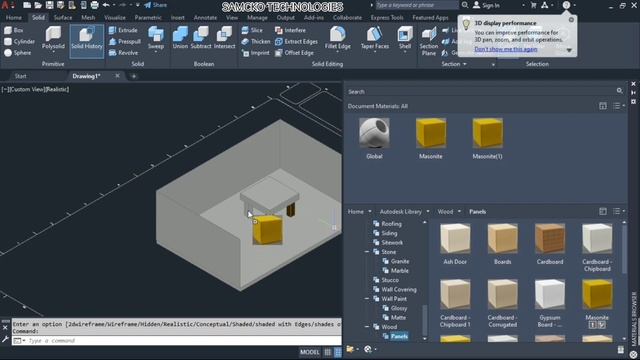The height and width of the screenshot is (360, 640).
Task: Open the Mesh ribbon tab
Action: pos(88,18)
